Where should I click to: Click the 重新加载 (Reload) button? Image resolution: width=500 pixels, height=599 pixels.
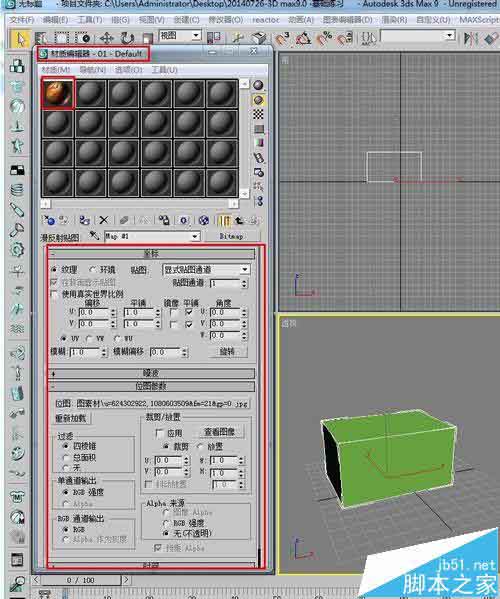pos(71,418)
